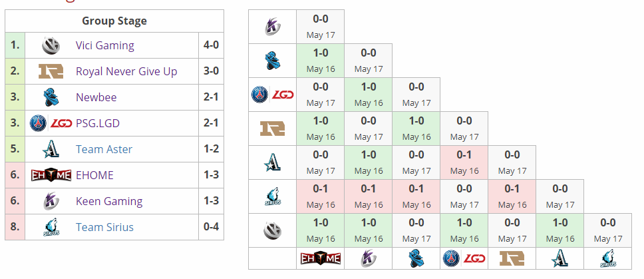This screenshot has width=644, height=279.
Task: Click the Group Stage table header
Action: pos(114,21)
